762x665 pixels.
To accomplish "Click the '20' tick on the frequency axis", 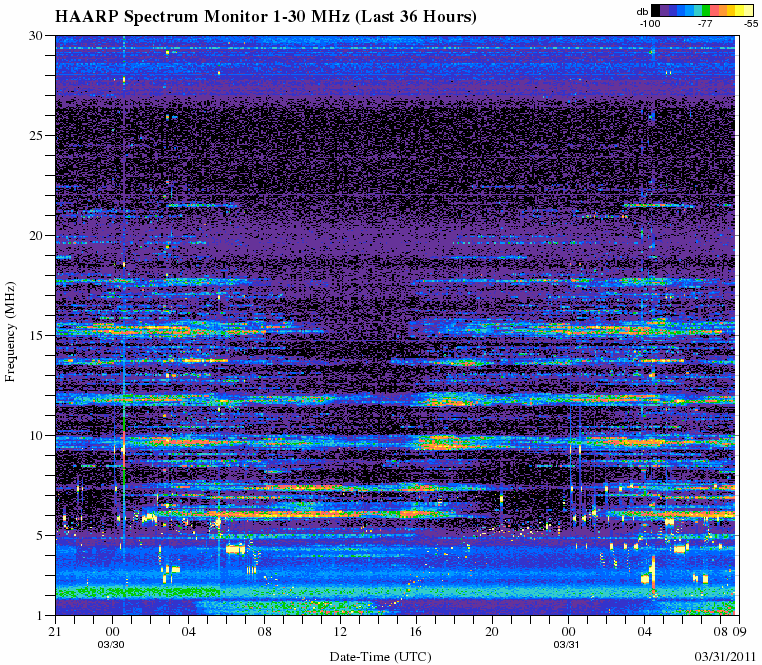I will 37,235.
